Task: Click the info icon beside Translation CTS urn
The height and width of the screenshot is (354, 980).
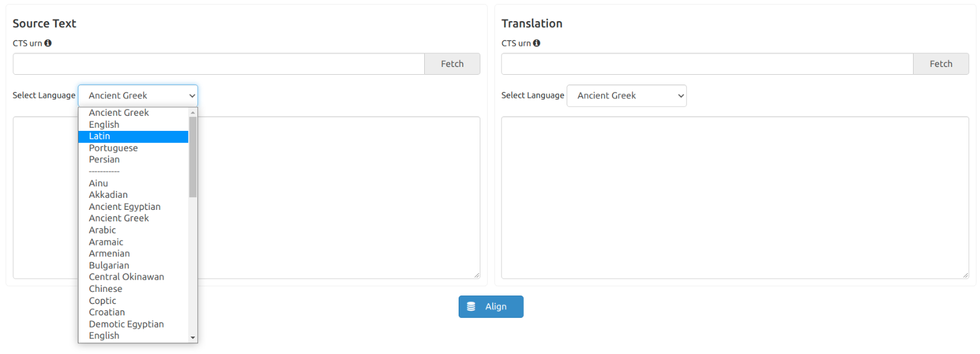Action: pyautogui.click(x=536, y=43)
